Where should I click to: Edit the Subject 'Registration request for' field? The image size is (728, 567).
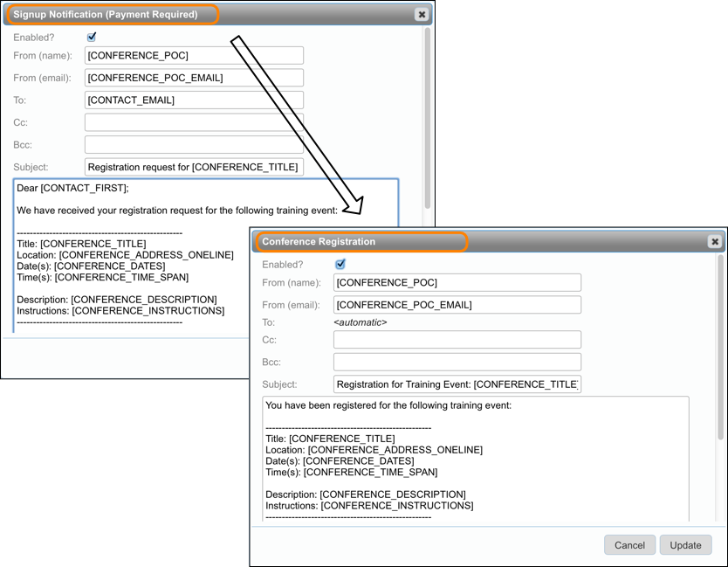point(194,167)
